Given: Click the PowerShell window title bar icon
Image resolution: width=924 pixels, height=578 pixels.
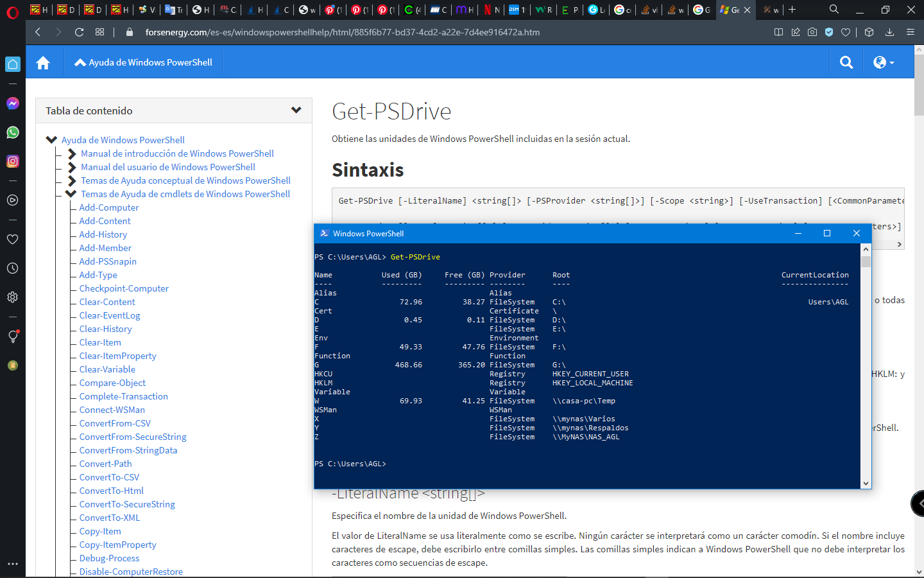Looking at the screenshot, I should [x=325, y=233].
